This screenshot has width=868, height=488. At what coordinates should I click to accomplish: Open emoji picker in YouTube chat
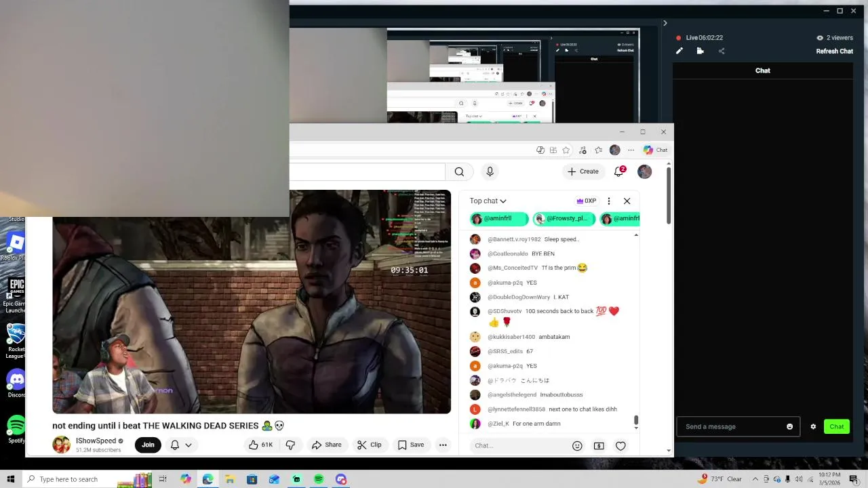click(x=577, y=445)
